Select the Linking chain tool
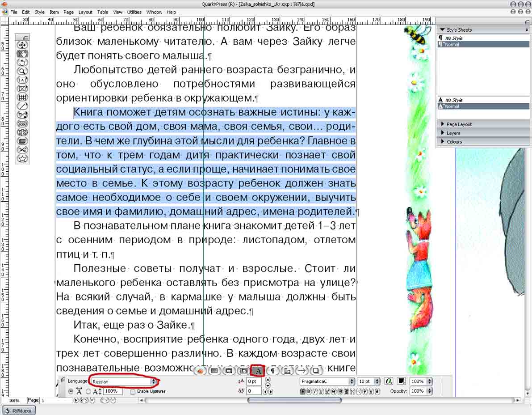 click(x=22, y=123)
